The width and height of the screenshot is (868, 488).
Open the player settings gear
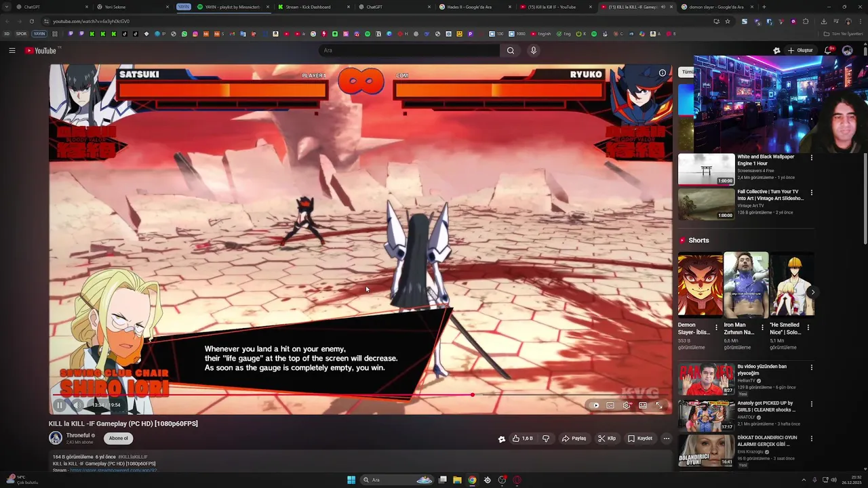click(626, 405)
